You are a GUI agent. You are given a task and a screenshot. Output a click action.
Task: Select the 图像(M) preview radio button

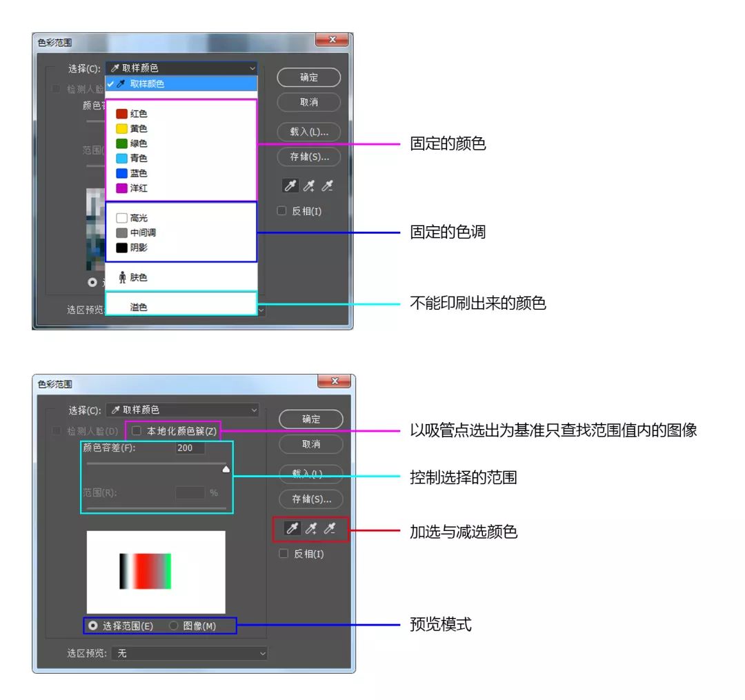[174, 626]
